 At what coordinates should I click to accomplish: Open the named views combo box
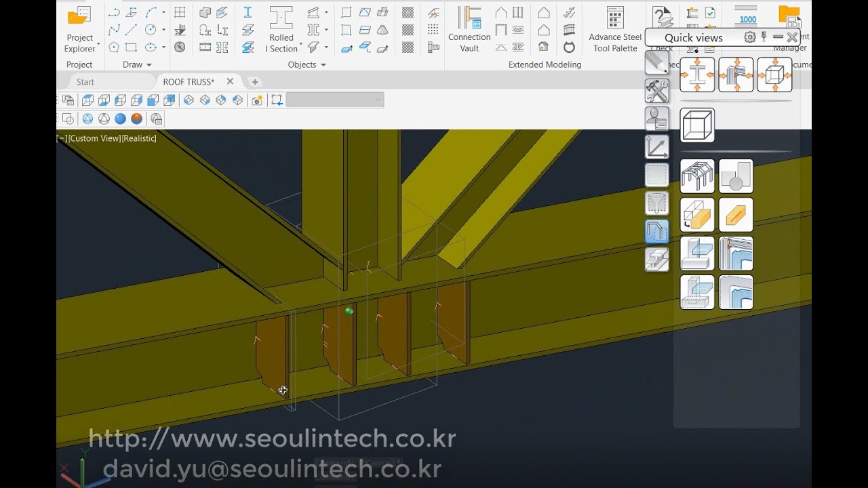[x=335, y=100]
